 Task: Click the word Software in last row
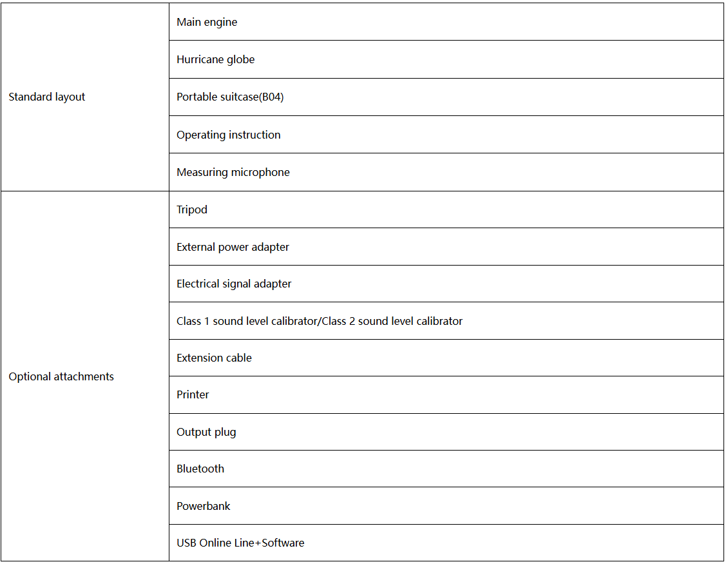pyautogui.click(x=283, y=543)
